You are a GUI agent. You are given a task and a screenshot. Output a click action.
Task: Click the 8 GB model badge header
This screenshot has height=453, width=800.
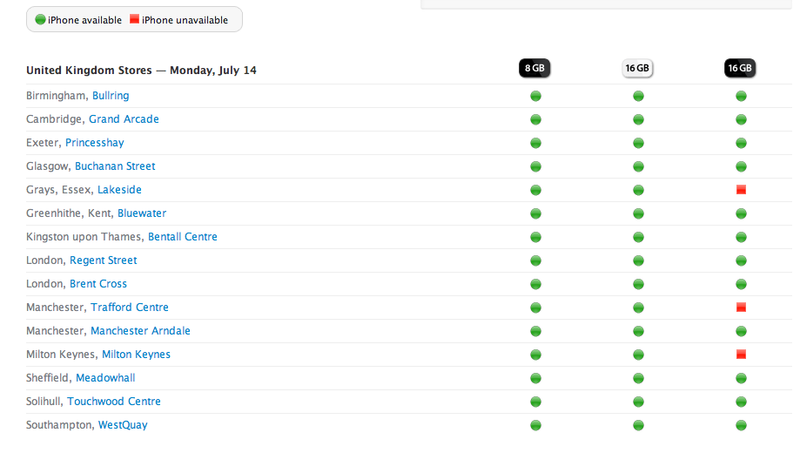click(x=534, y=68)
